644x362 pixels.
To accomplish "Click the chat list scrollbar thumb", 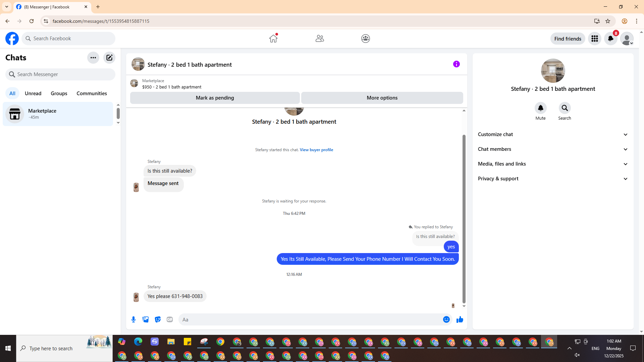I will click(x=118, y=114).
